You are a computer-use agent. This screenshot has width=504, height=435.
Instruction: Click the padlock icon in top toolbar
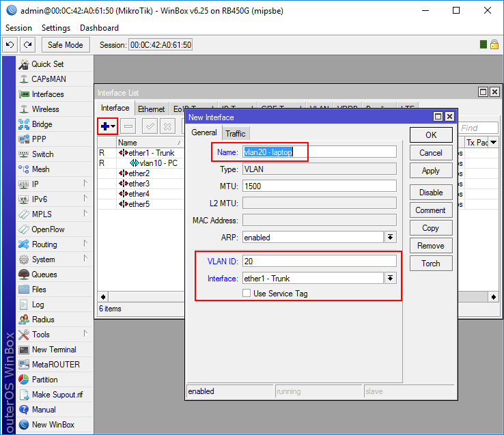tap(494, 44)
